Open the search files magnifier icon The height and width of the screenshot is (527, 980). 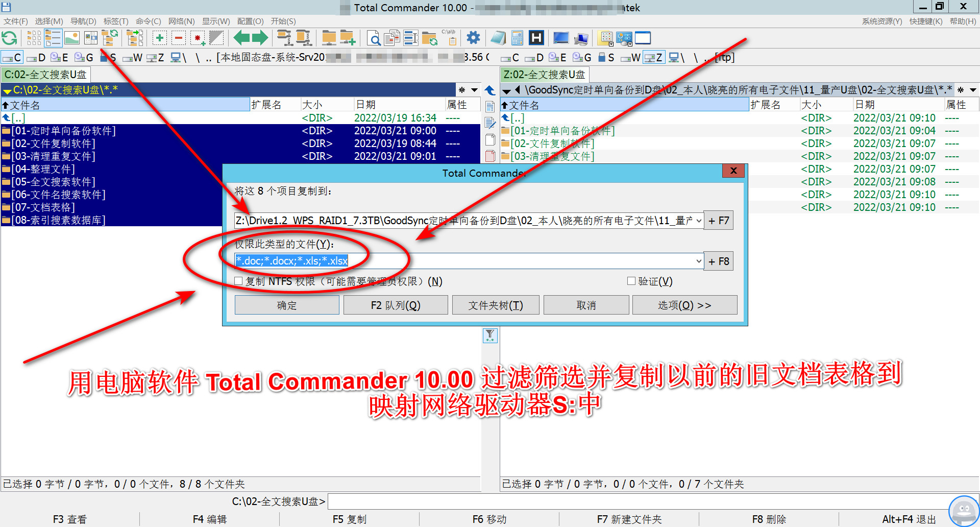click(x=374, y=38)
